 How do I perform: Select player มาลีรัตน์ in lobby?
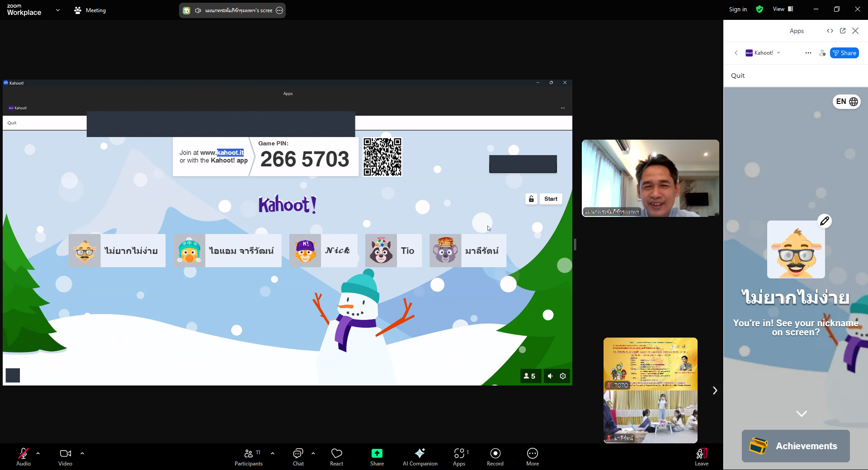(x=468, y=250)
